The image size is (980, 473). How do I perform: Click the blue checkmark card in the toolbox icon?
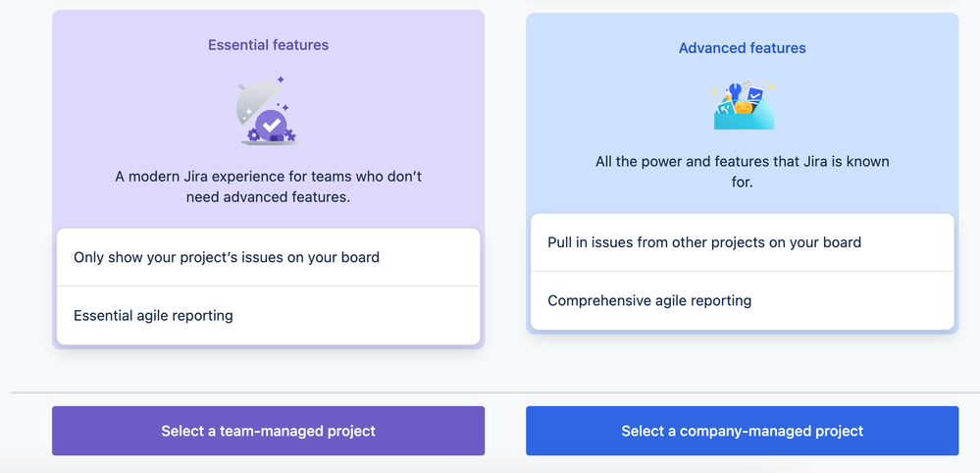tap(755, 94)
